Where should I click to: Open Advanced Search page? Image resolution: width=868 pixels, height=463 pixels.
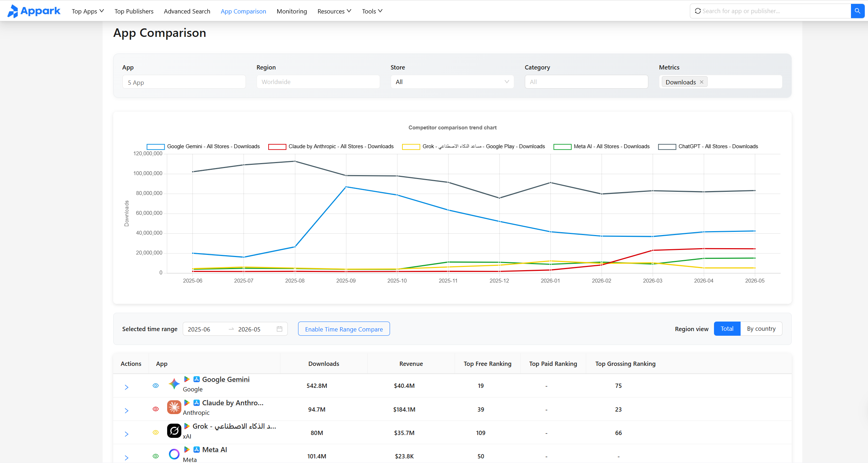[x=187, y=11]
